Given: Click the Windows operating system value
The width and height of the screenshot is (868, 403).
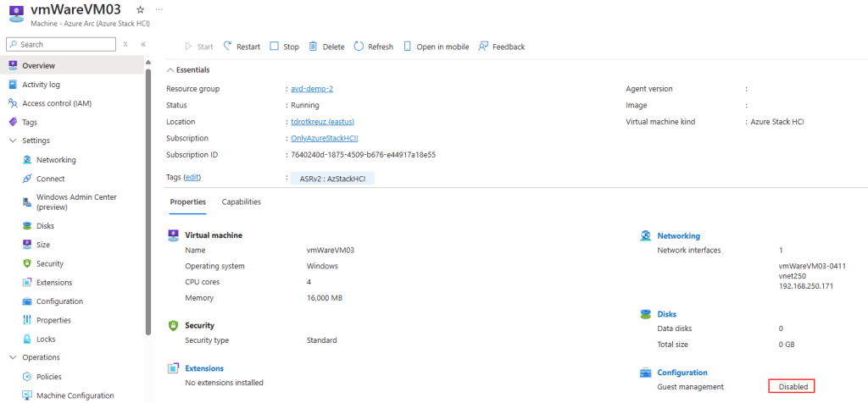Looking at the screenshot, I should [x=322, y=266].
